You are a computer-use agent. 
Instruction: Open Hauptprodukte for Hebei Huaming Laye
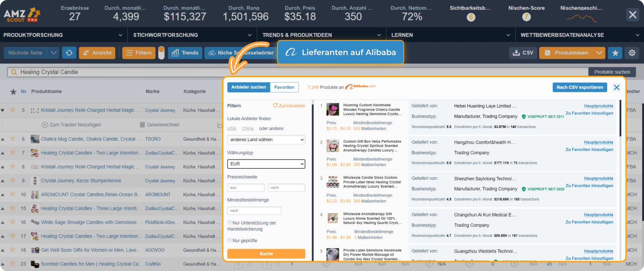pos(599,106)
